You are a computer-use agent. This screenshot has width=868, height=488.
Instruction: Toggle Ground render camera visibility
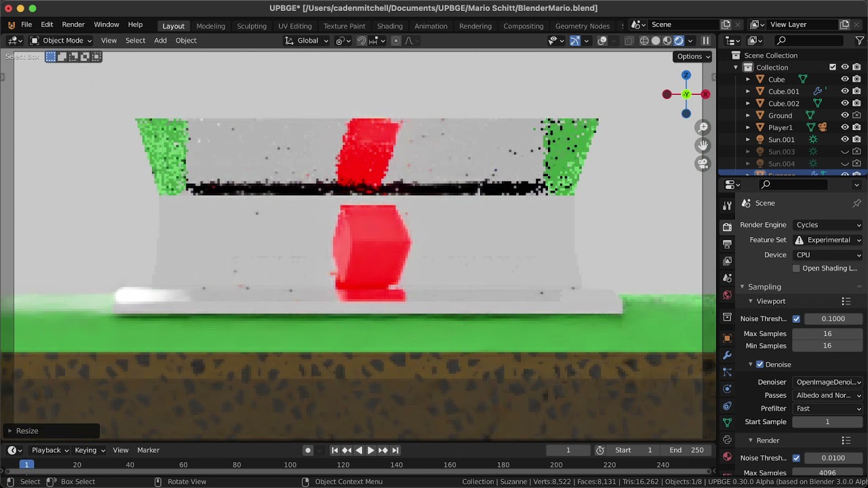tap(856, 115)
